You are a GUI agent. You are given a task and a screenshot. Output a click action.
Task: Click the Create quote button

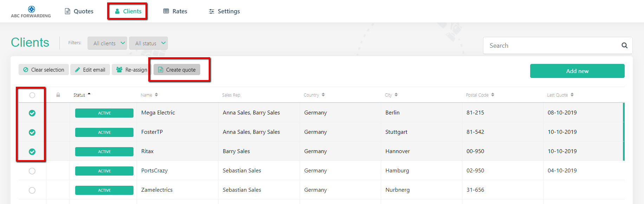click(x=177, y=70)
